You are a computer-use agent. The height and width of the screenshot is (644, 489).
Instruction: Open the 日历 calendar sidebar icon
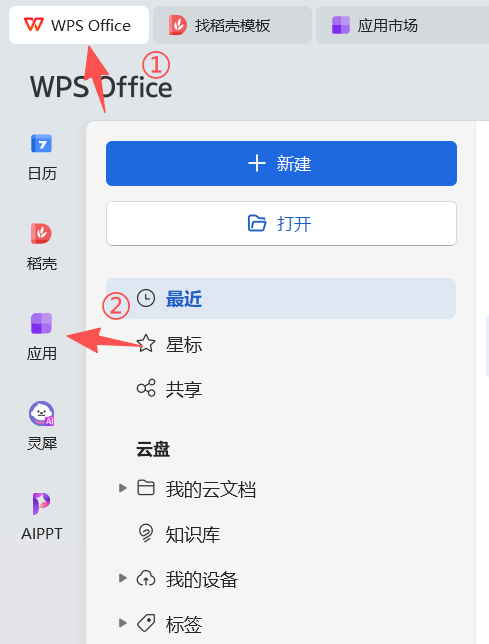click(x=41, y=143)
